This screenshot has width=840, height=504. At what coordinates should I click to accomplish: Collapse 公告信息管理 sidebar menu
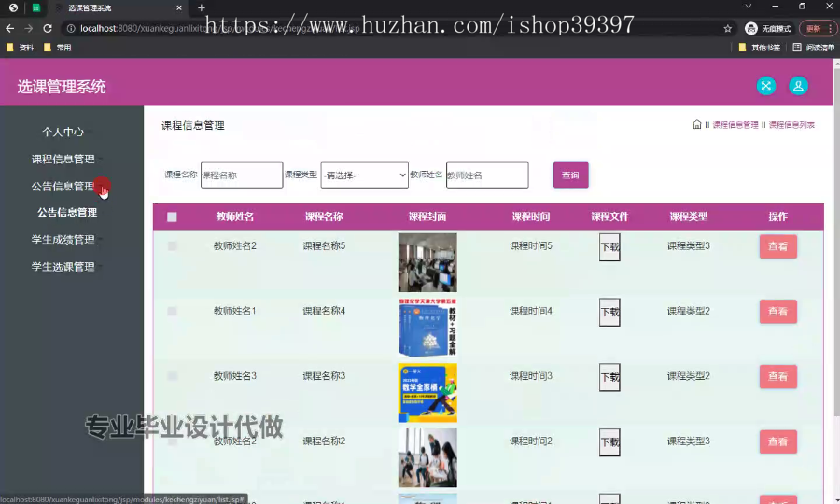(63, 187)
